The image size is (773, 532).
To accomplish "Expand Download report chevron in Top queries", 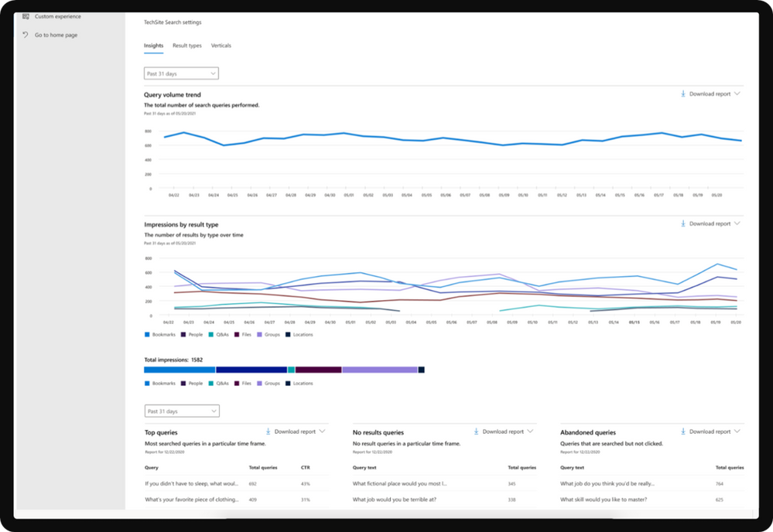I will coord(322,431).
